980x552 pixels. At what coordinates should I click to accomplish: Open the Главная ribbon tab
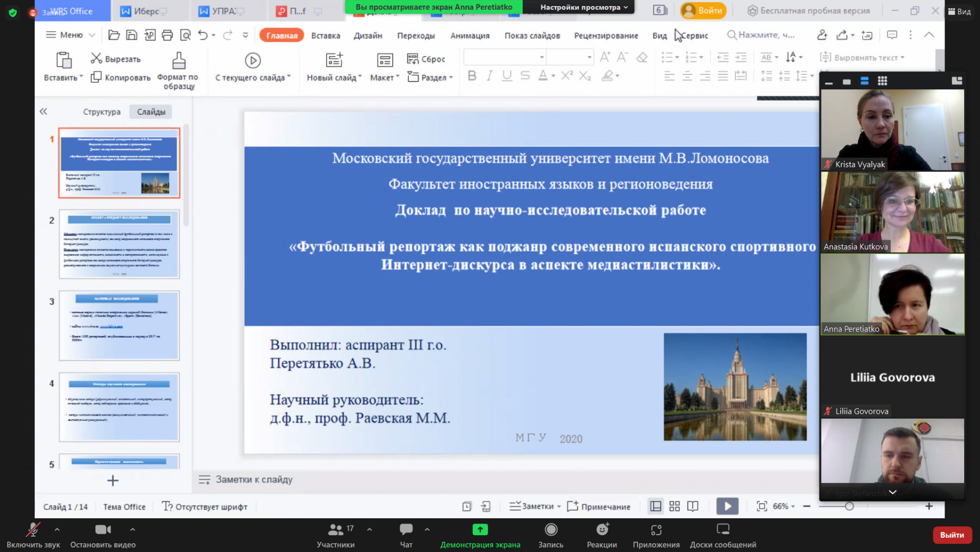click(x=282, y=35)
